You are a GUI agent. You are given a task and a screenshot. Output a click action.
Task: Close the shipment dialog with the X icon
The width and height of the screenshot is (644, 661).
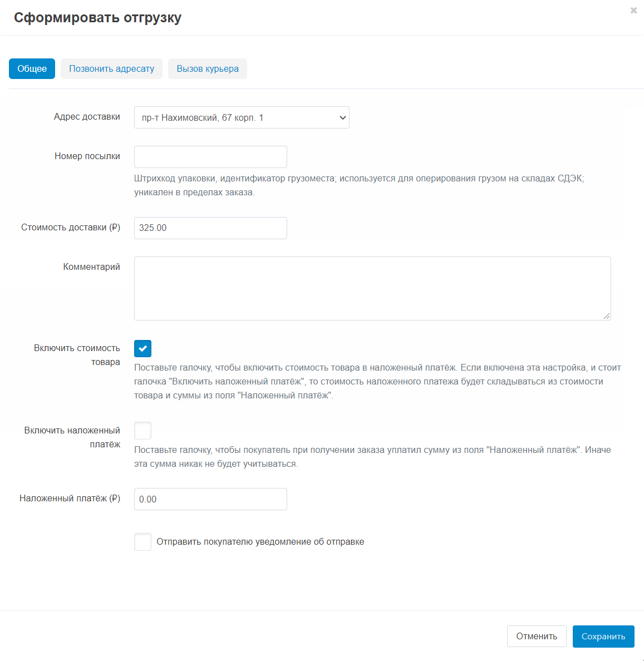633,11
